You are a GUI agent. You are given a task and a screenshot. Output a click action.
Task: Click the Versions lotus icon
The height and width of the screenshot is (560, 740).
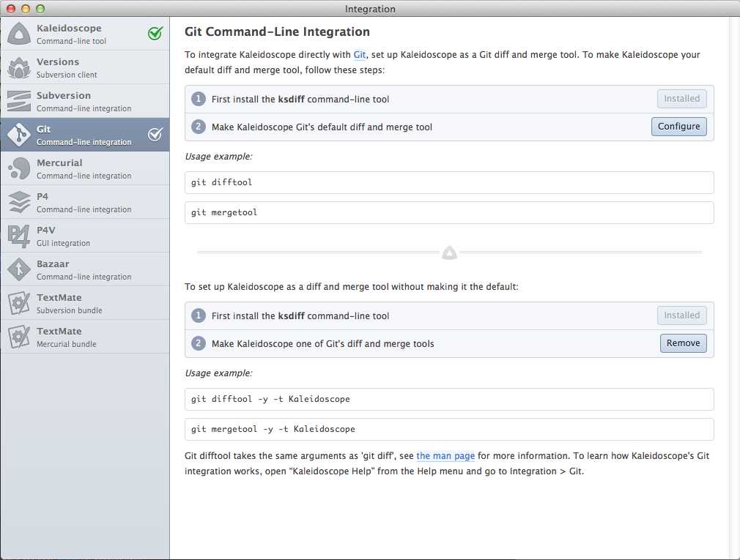(x=19, y=68)
